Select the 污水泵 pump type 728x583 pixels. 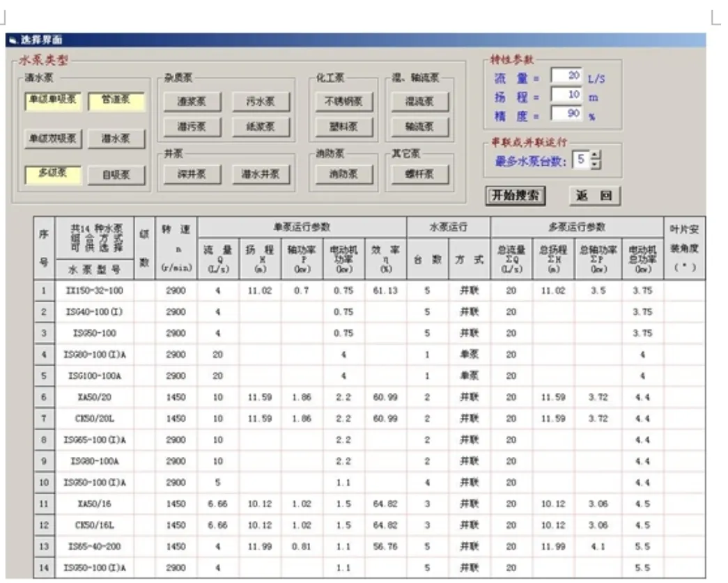pos(261,101)
